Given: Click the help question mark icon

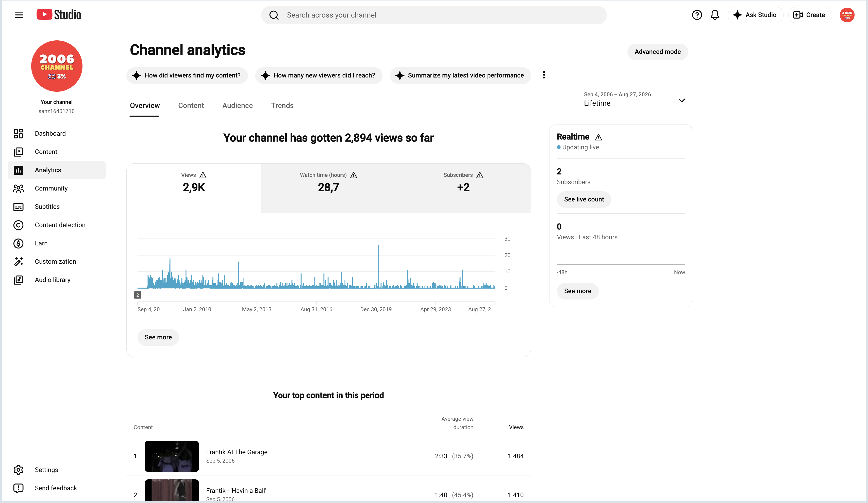Looking at the screenshot, I should click(697, 15).
